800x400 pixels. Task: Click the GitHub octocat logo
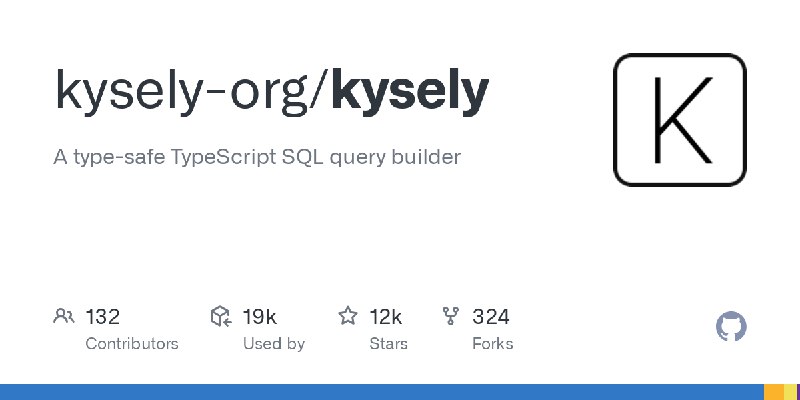tap(731, 327)
